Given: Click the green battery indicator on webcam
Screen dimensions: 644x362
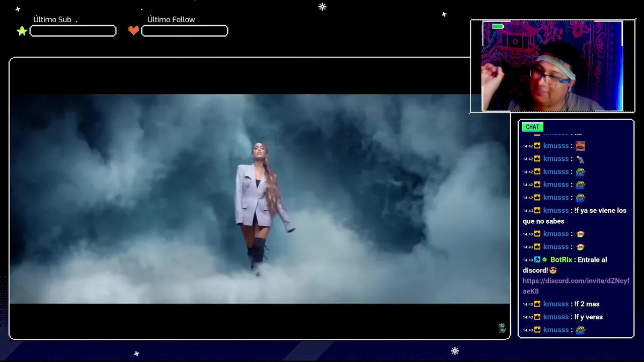Looking at the screenshot, I should 498,27.
